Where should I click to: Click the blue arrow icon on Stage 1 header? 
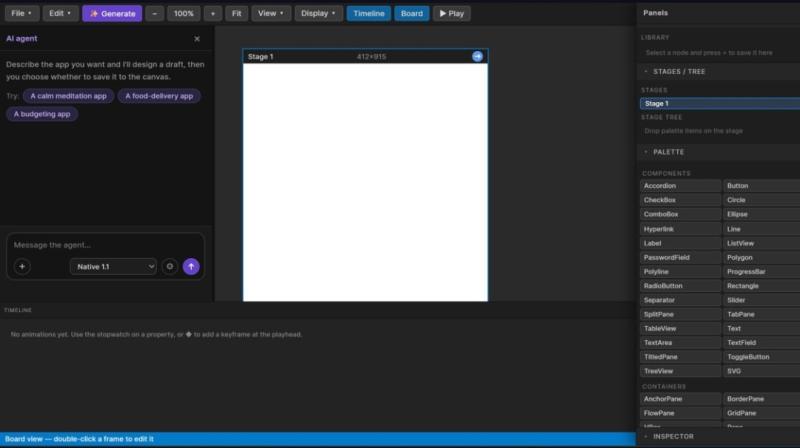[x=477, y=57]
